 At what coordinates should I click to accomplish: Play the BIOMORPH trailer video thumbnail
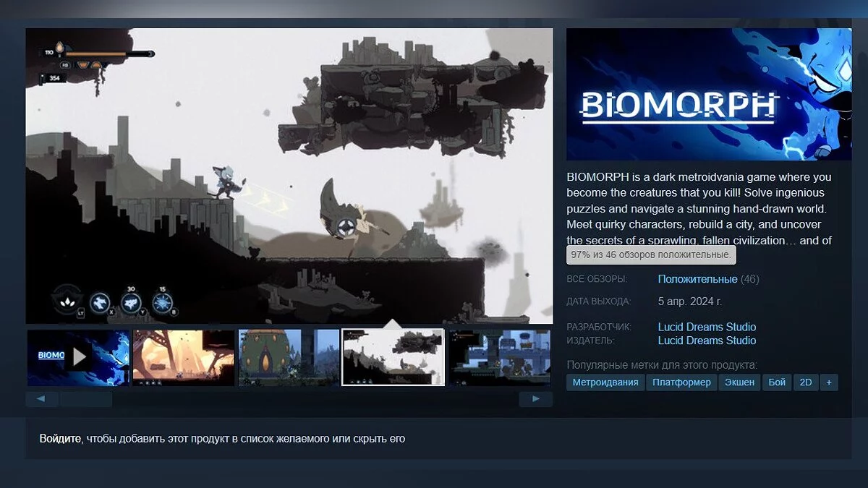(x=78, y=358)
